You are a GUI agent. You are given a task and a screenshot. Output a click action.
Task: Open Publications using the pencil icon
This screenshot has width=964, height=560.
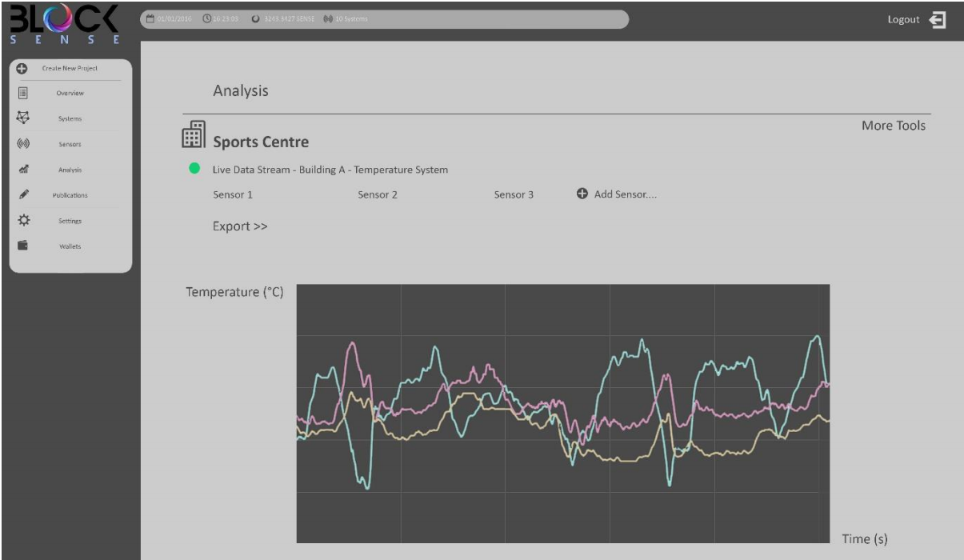coord(22,195)
